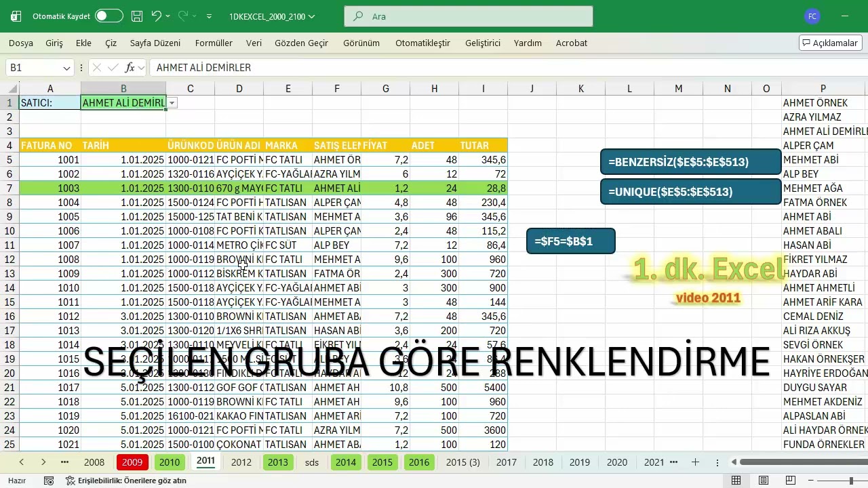Click the Excel app icon in title bar
The height and width of the screenshot is (488, 868).
click(x=16, y=16)
